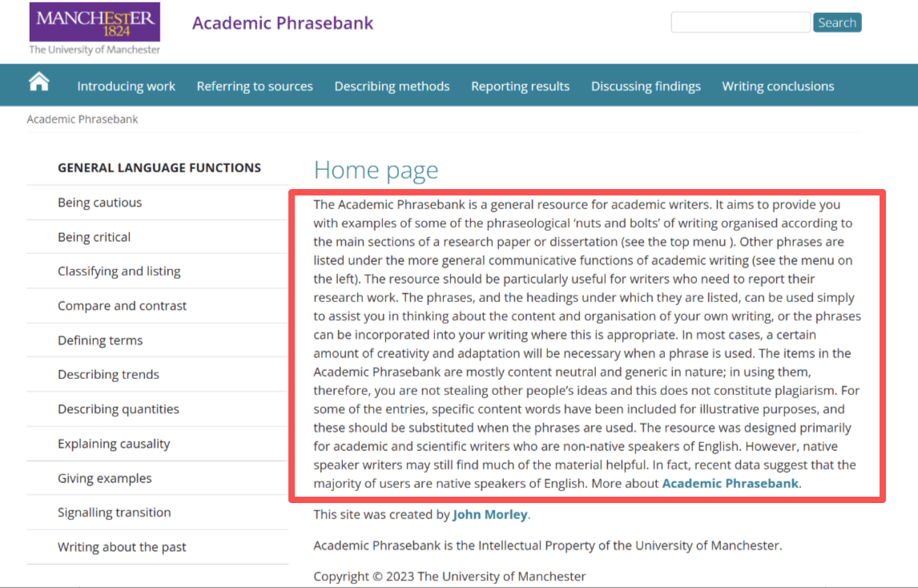Open Classifying and listing page
This screenshot has height=588, width=918.
(x=119, y=271)
